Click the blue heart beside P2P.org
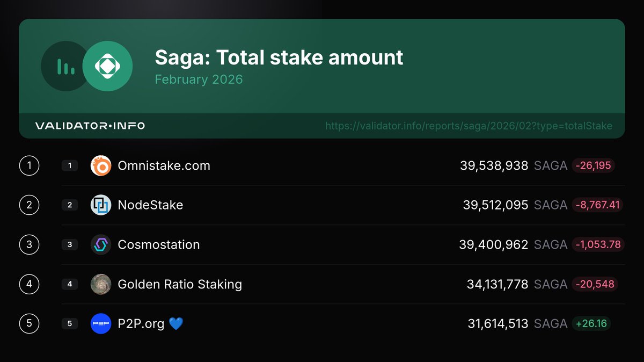The image size is (644, 362). (176, 324)
